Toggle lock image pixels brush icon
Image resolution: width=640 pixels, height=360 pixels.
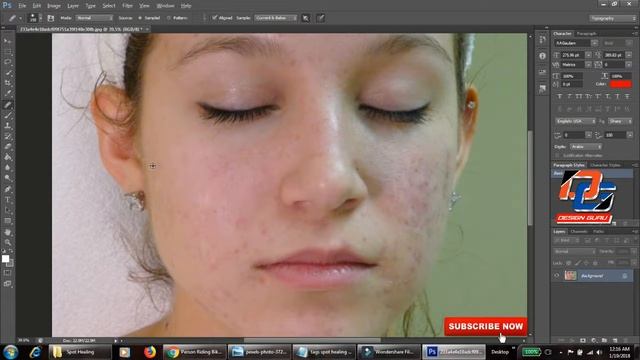(x=577, y=263)
